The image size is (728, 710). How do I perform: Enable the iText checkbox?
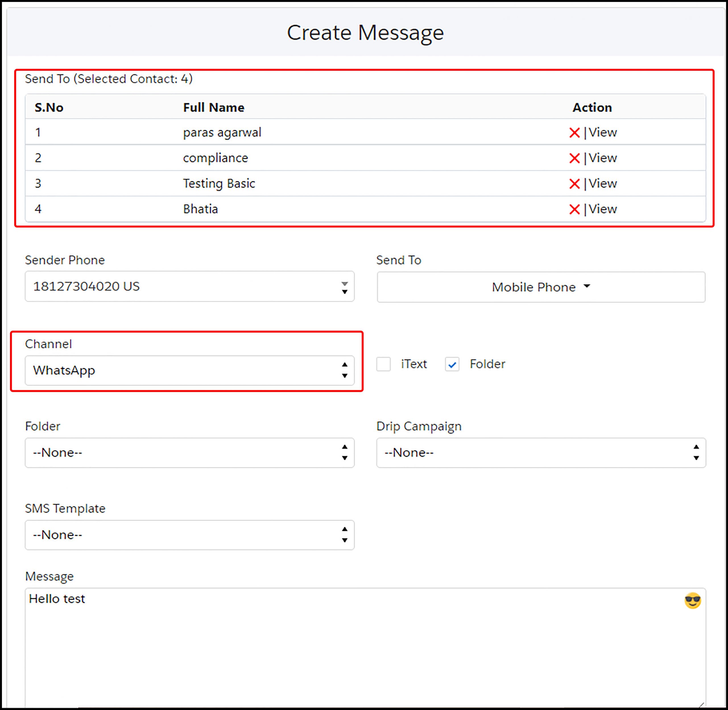coord(383,364)
